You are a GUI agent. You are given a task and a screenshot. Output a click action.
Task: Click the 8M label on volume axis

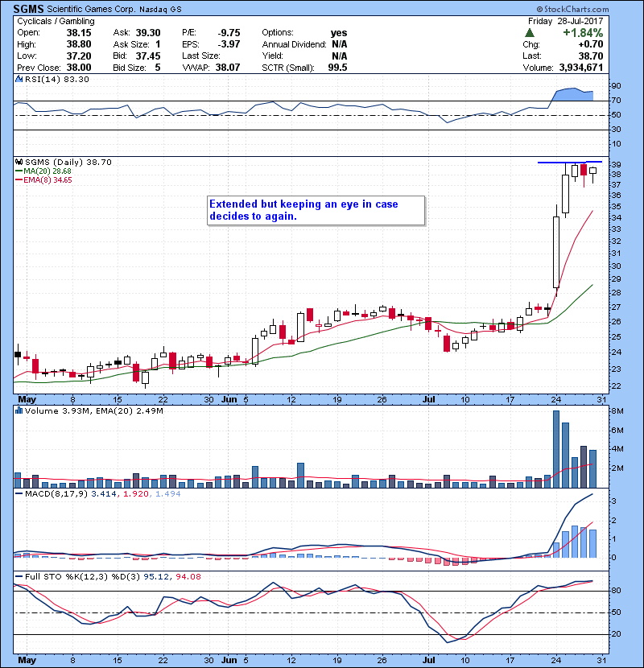coord(617,411)
